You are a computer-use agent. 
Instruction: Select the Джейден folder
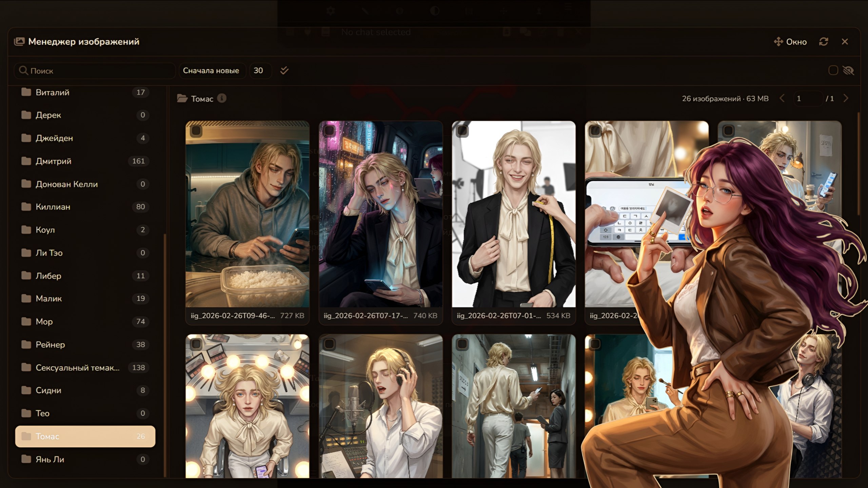(x=85, y=138)
